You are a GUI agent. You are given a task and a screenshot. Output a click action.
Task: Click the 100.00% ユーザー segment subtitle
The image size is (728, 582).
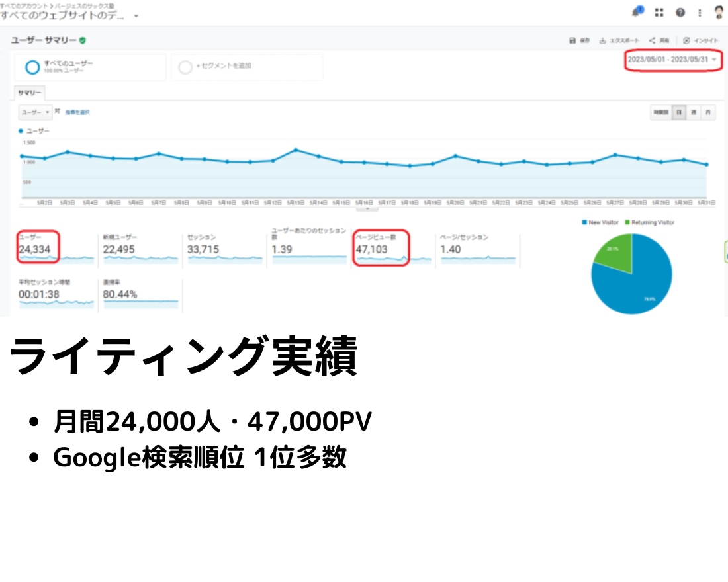coord(64,71)
